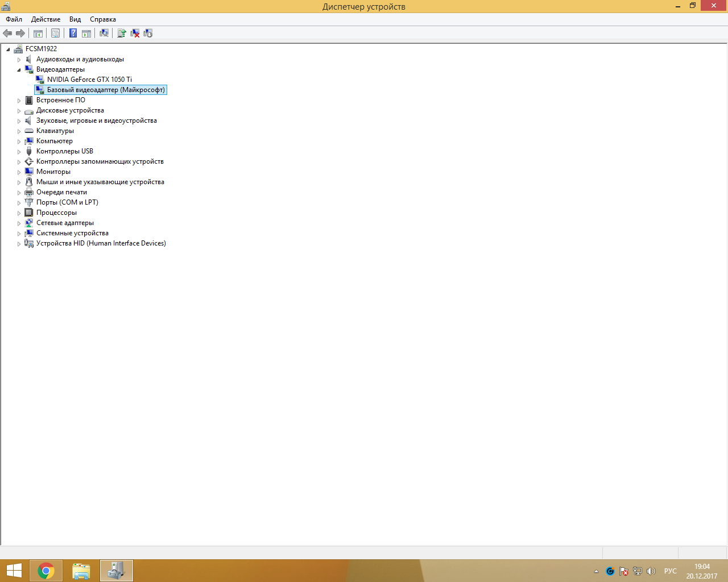Select the Видеоадаптеры label
This screenshot has width=728, height=582.
pyautogui.click(x=60, y=69)
